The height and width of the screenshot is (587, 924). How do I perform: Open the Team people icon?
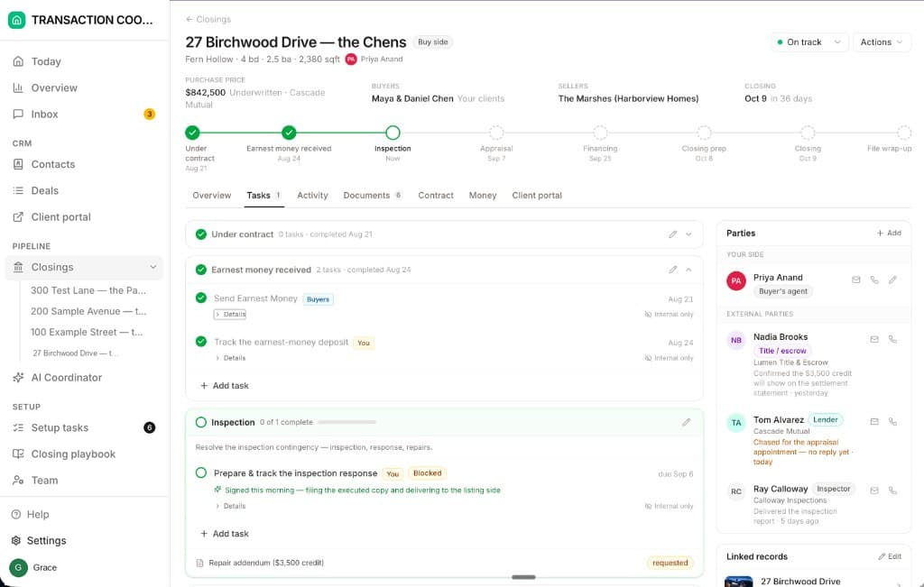18,480
